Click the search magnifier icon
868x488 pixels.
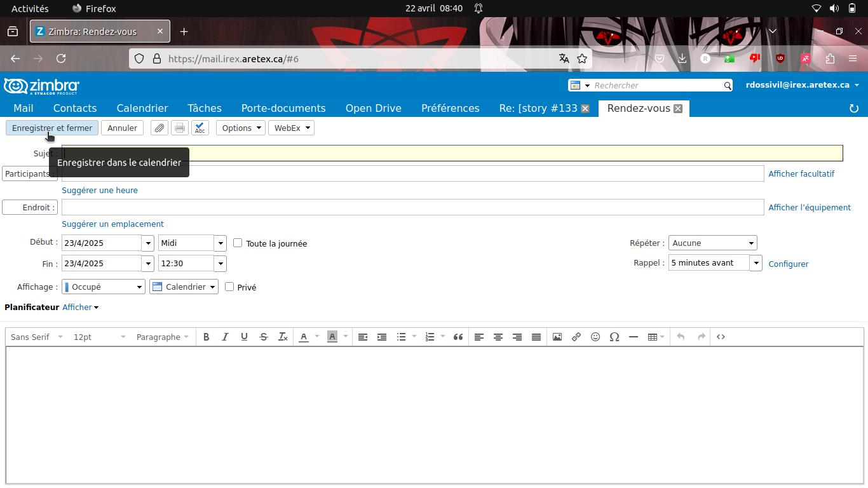728,85
